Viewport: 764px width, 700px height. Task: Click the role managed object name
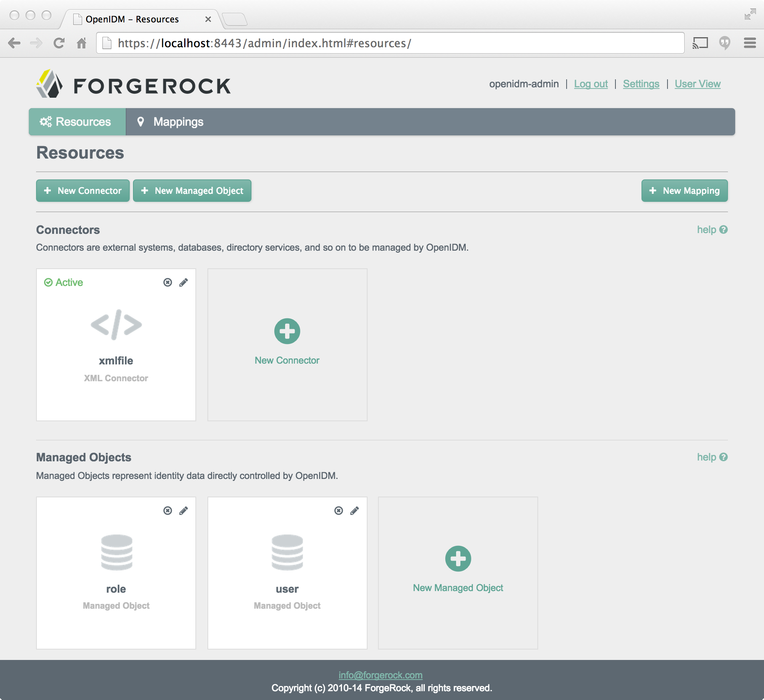pos(116,589)
